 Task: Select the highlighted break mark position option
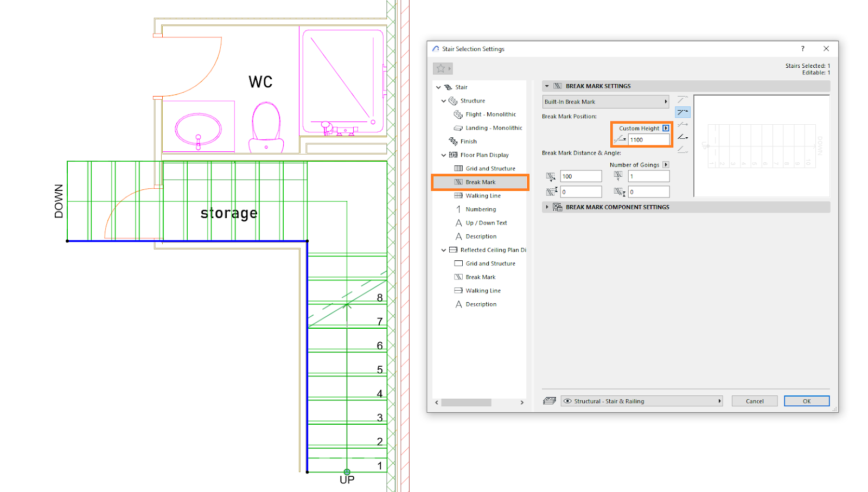(682, 112)
